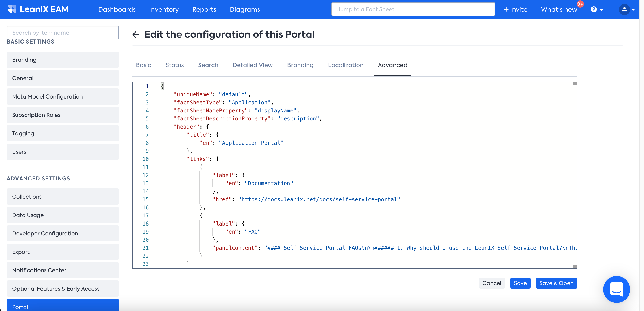The image size is (644, 311).
Task: Click the plus Invite button
Action: pos(515,9)
